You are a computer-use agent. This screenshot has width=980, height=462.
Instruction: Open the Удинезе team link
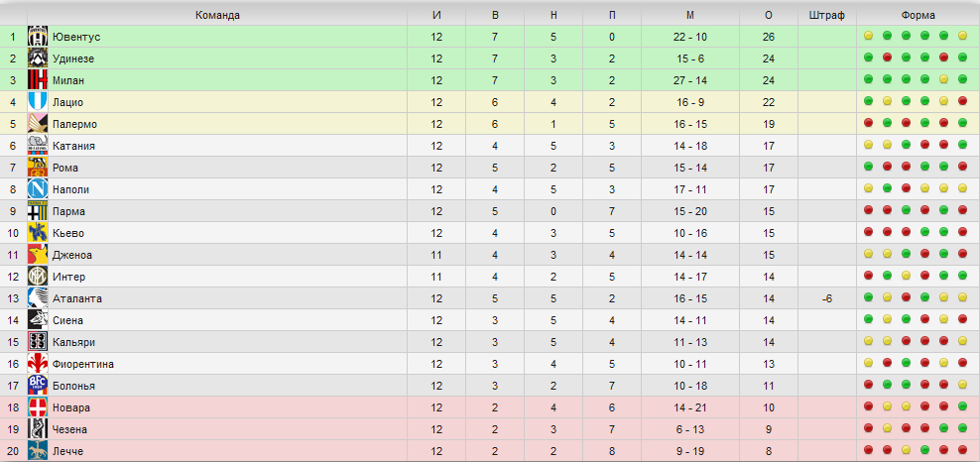tap(73, 58)
